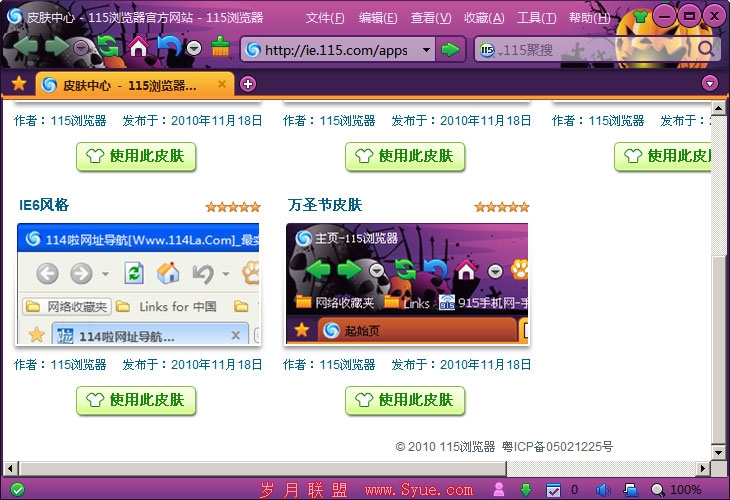
Task: Open the 文件(F) menu
Action: (325, 18)
